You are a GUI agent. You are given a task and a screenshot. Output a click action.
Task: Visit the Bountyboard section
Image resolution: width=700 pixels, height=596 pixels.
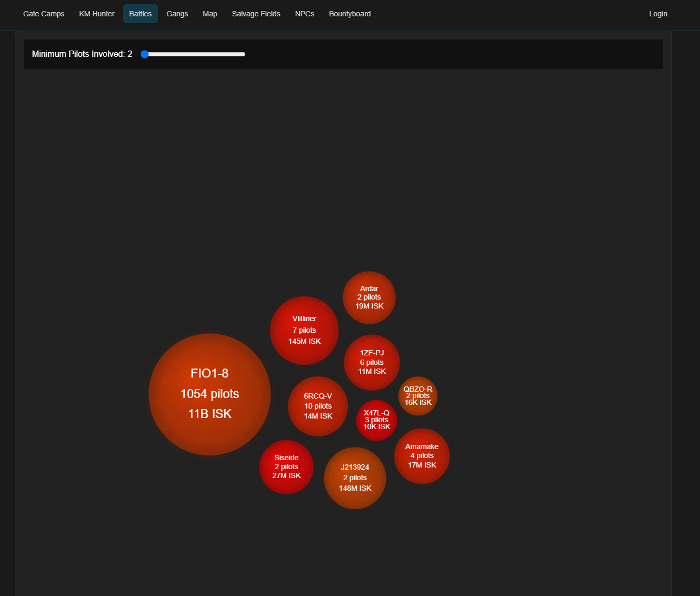pos(349,14)
